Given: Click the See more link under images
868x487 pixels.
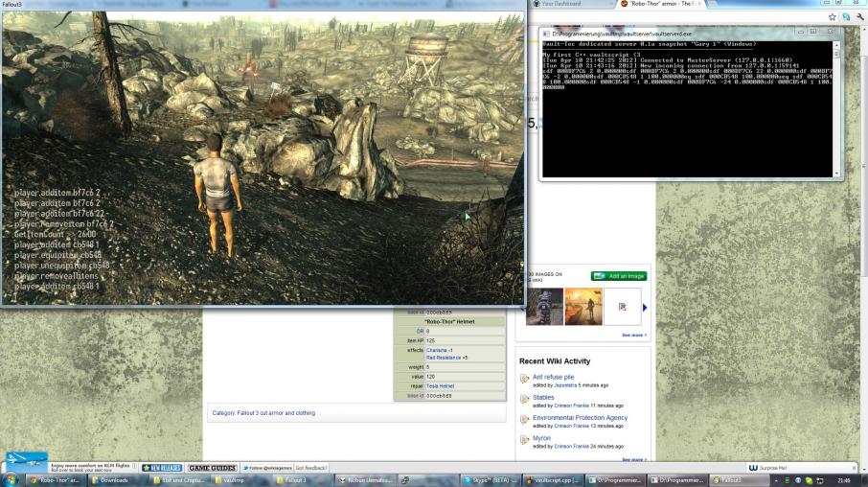Looking at the screenshot, I should pos(634,336).
